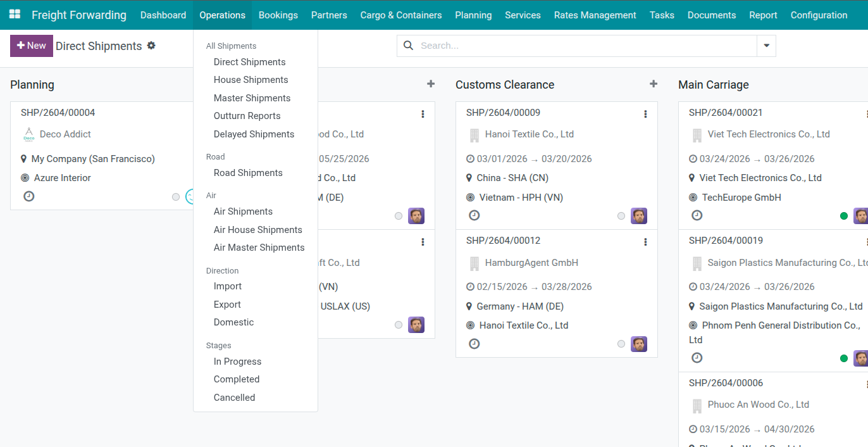Viewport: 868px width, 447px height.
Task: Open kebab menu on SHP/2604/00009 card
Action: pyautogui.click(x=645, y=114)
